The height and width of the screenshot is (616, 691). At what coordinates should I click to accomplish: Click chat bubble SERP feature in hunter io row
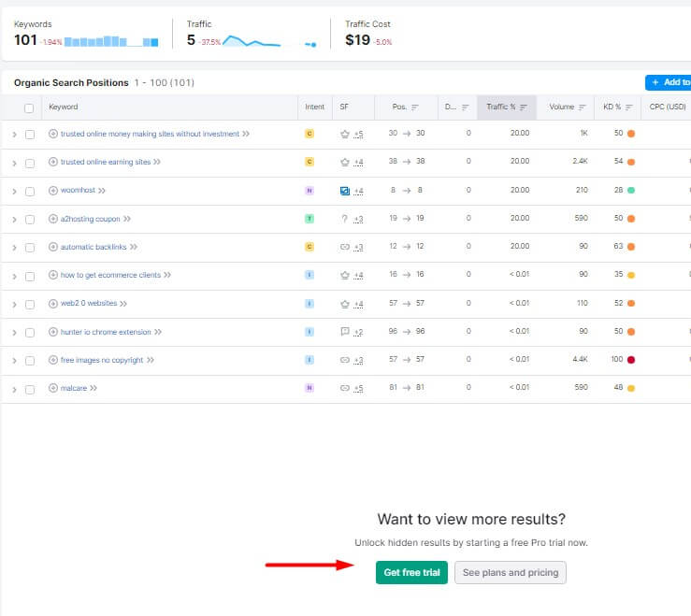coord(345,331)
